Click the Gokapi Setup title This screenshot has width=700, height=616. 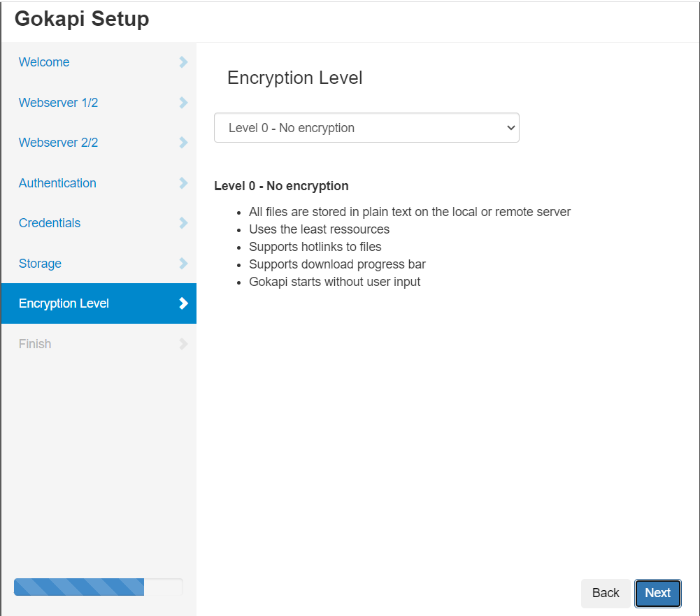(x=82, y=19)
